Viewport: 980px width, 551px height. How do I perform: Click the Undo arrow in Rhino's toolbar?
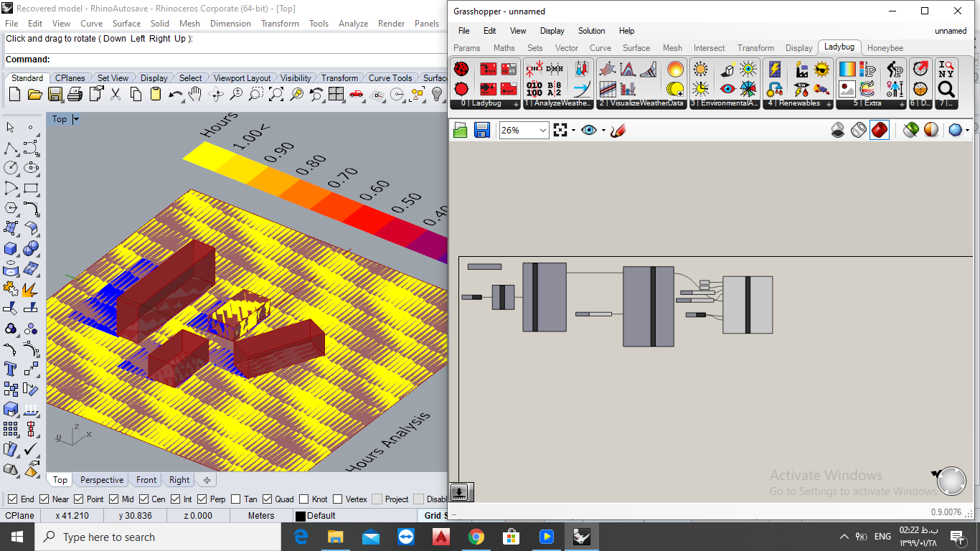[x=175, y=94]
